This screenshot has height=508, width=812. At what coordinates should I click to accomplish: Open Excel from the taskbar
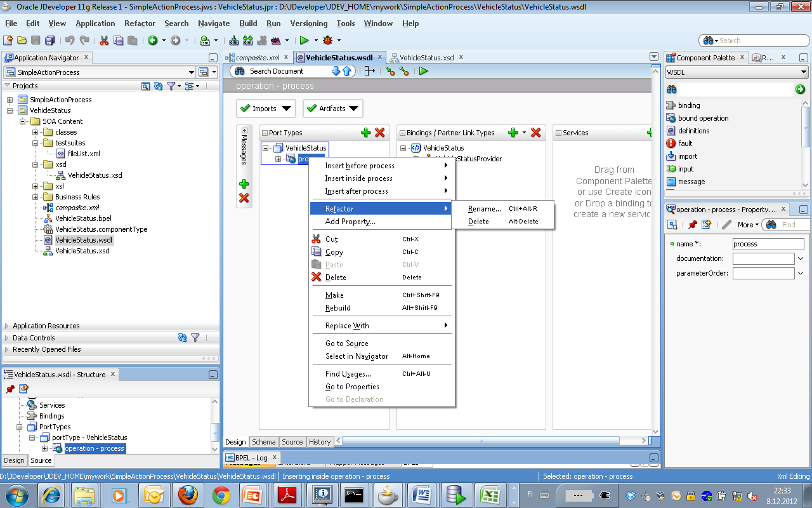488,494
